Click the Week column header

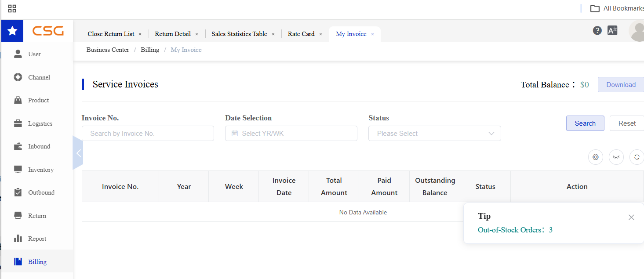(x=234, y=186)
